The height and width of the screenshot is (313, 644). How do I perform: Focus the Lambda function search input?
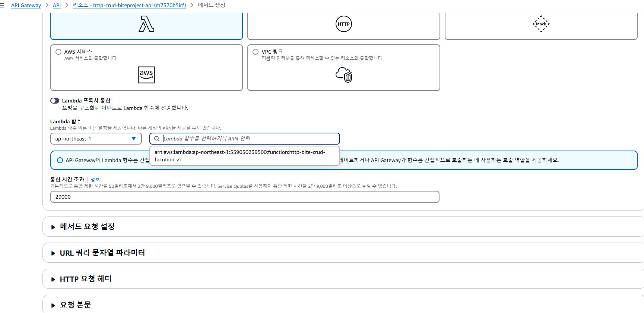point(245,139)
